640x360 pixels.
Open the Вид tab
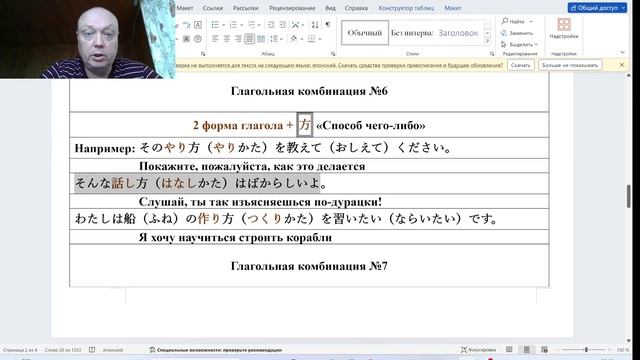(330, 8)
